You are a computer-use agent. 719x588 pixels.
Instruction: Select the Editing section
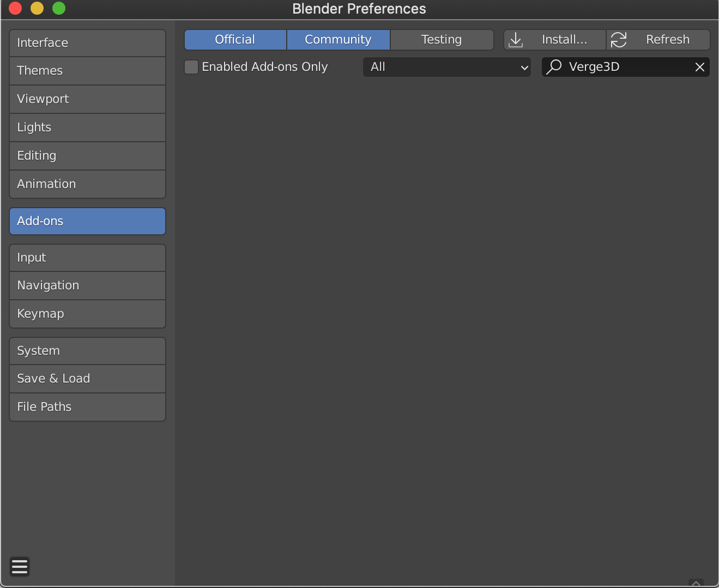(87, 156)
